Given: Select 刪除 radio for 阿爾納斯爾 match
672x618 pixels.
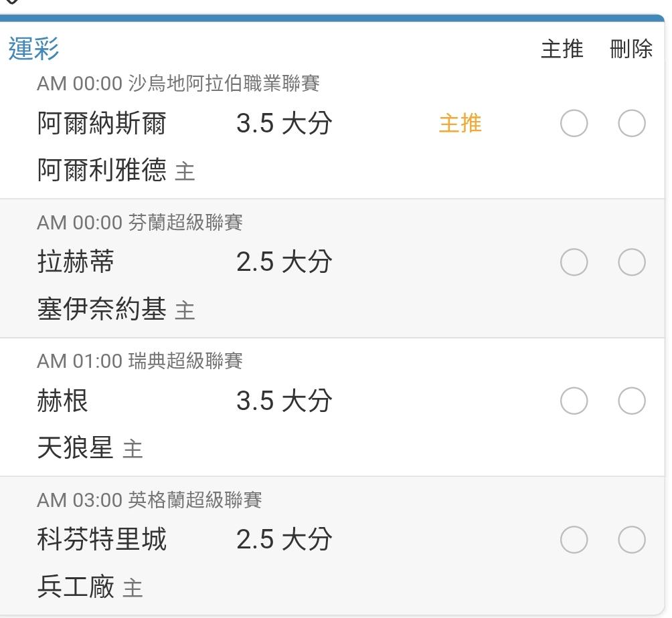Looking at the screenshot, I should click(632, 123).
